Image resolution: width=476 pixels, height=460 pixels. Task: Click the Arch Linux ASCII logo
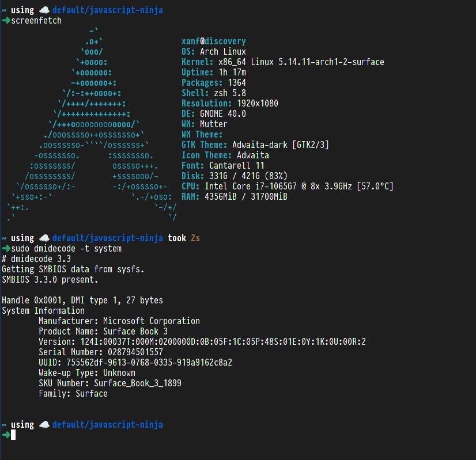(x=92, y=124)
